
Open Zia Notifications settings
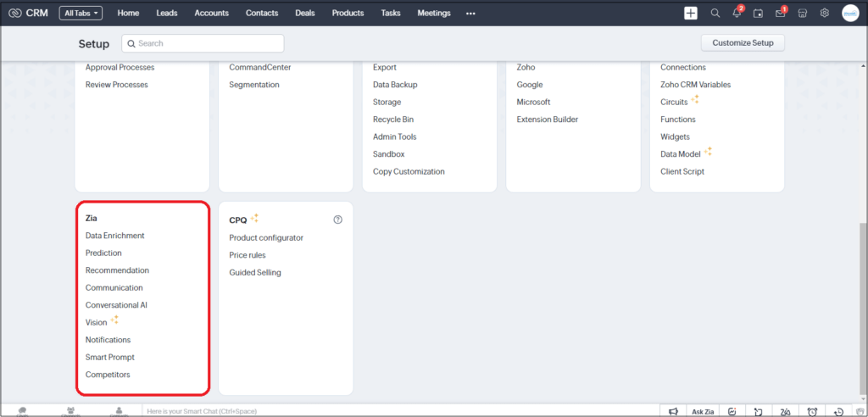108,340
